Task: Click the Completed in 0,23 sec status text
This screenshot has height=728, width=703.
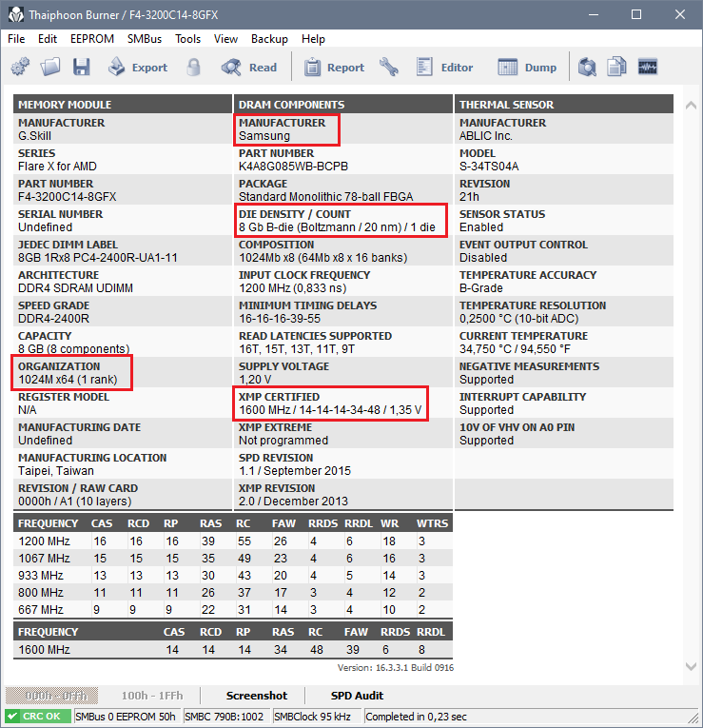Action: pos(416,717)
